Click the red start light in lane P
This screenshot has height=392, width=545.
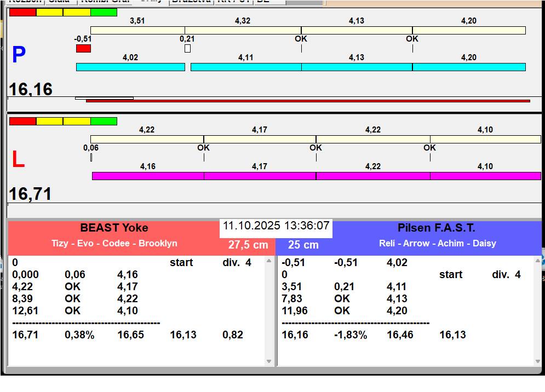coord(22,12)
